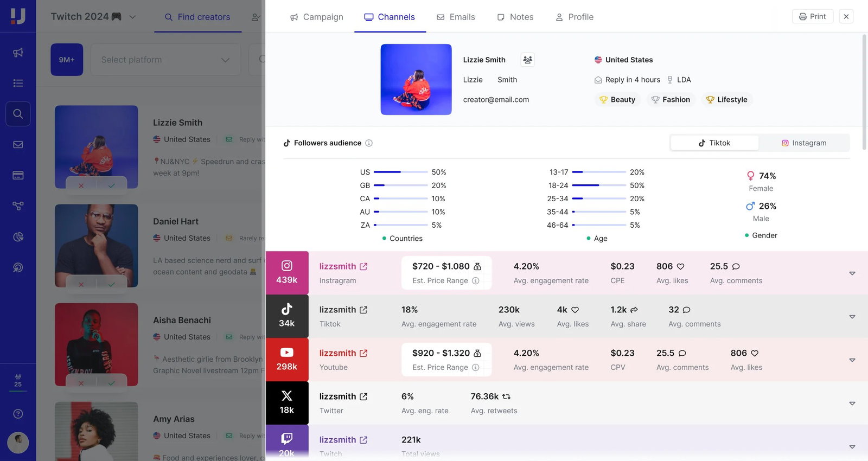
Task: Expand the Twitch channel row
Action: [x=852, y=447]
